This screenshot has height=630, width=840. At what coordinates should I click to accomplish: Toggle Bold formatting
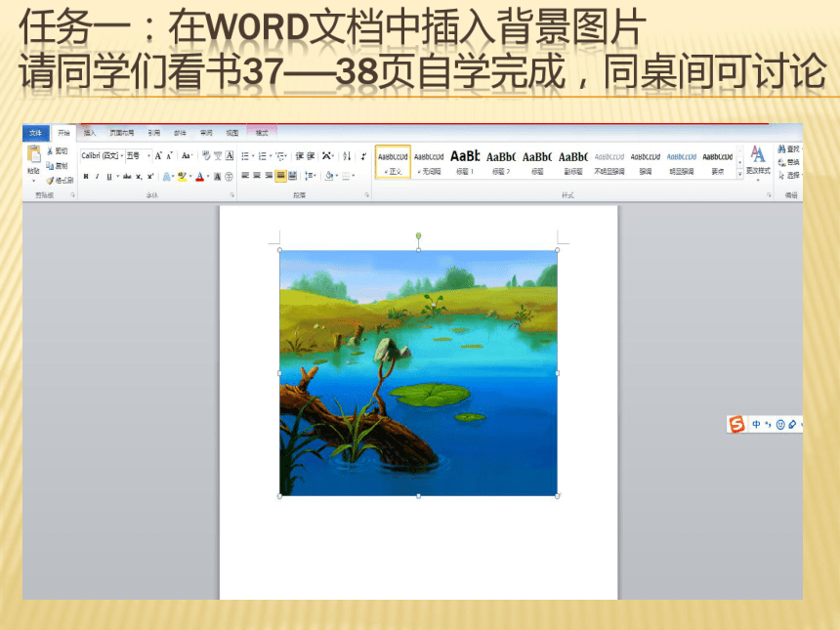pos(86,176)
